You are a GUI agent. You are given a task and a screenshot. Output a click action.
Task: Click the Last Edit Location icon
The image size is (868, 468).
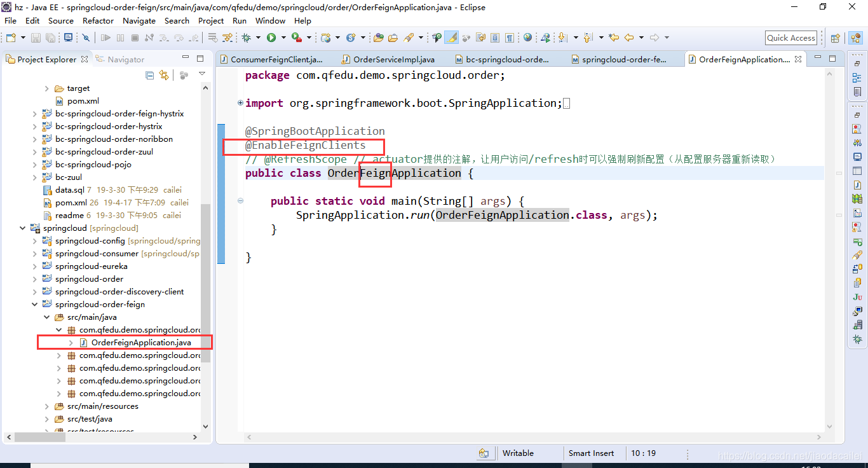point(614,38)
